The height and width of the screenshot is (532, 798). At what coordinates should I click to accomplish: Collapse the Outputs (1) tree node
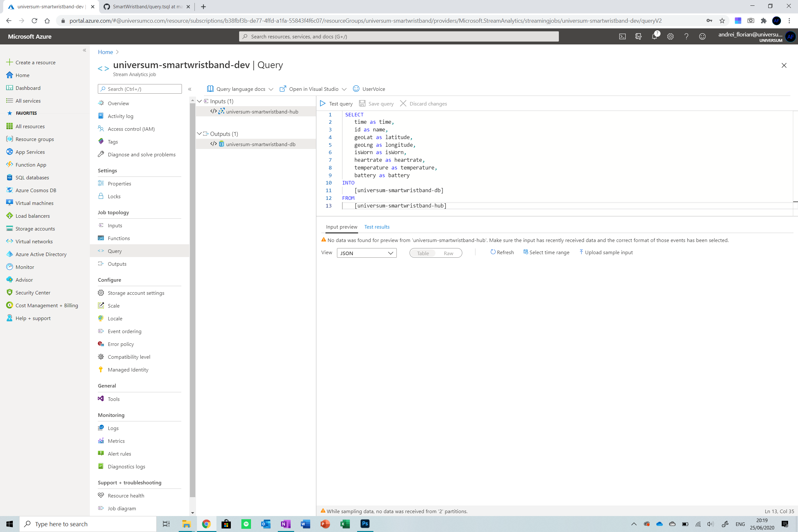click(199, 134)
